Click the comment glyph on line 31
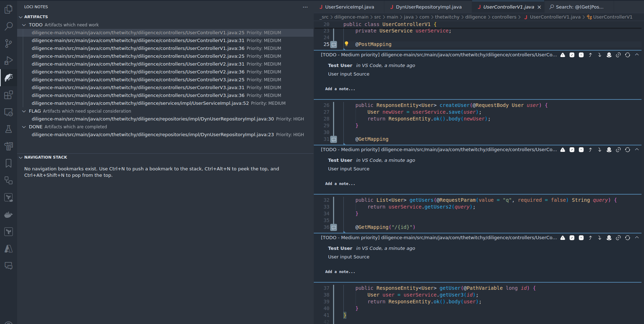 pos(334,139)
